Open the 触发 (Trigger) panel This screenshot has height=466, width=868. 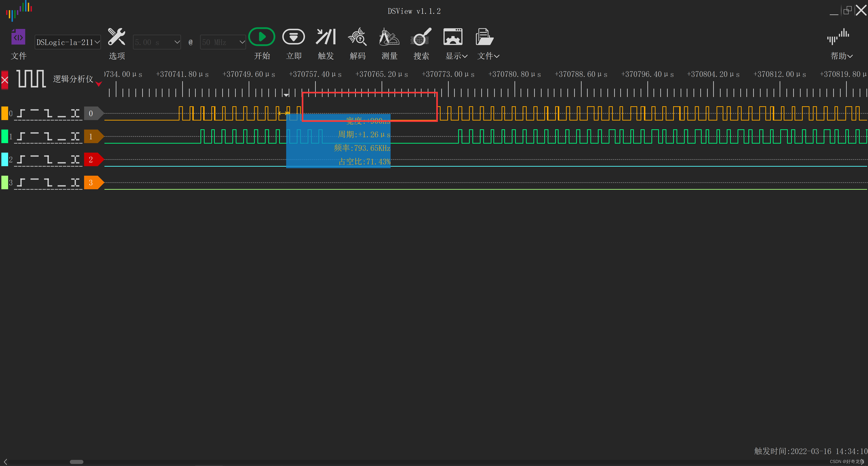tap(325, 37)
